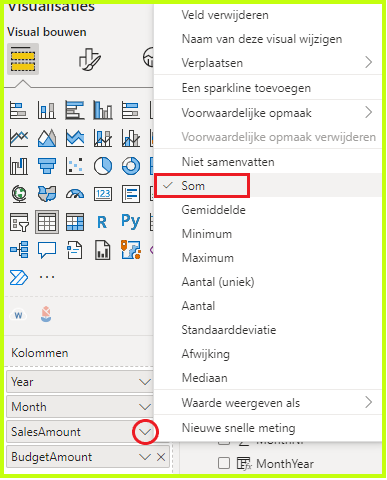Select the table visual icon
This screenshot has height=480, width=387.
pos(47,222)
